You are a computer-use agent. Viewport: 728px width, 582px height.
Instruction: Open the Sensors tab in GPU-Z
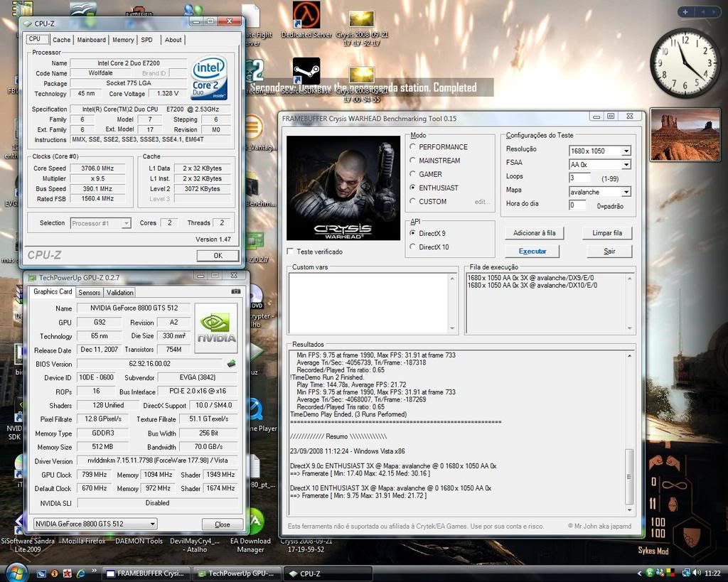(89, 292)
